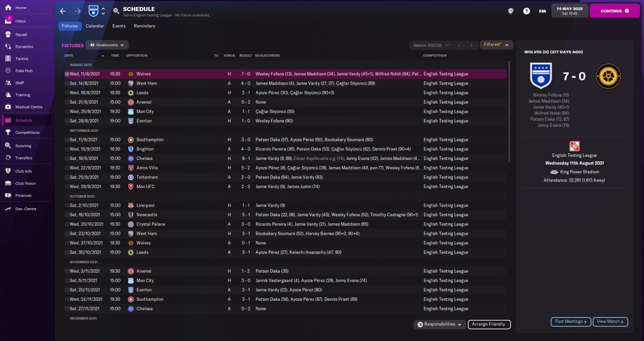Click Crystal Palace in opposition column

pos(150,224)
